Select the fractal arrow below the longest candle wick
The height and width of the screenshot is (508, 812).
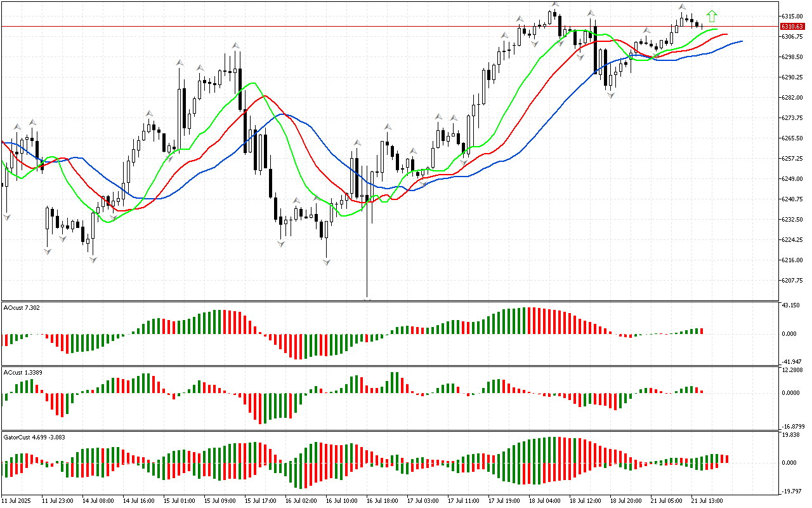point(367,297)
